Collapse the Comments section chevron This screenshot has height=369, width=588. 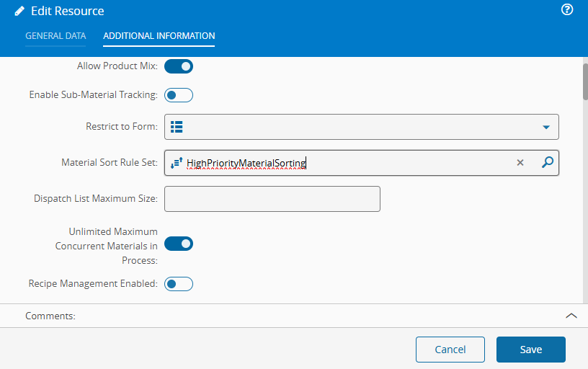[571, 316]
